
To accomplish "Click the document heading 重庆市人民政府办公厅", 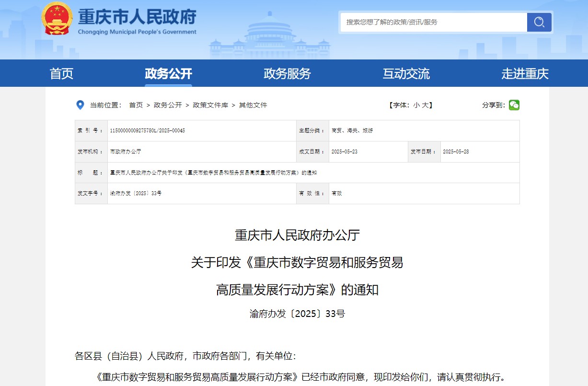I will point(297,235).
